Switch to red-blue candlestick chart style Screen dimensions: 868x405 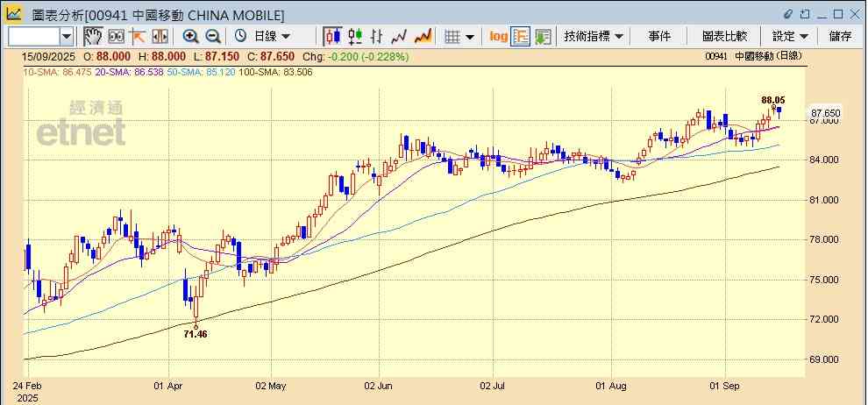point(332,37)
